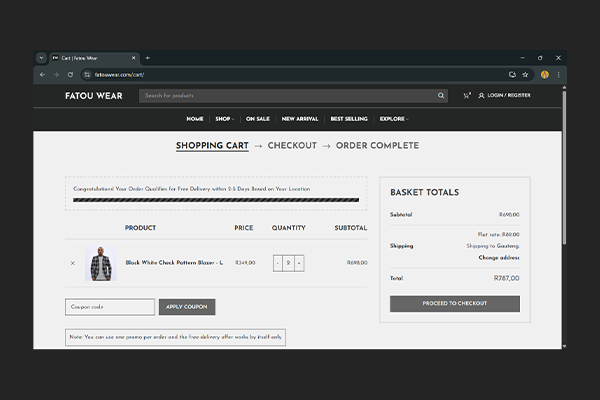The image size is (600, 400).
Task: Reload the page with refresh icon
Action: (70, 75)
